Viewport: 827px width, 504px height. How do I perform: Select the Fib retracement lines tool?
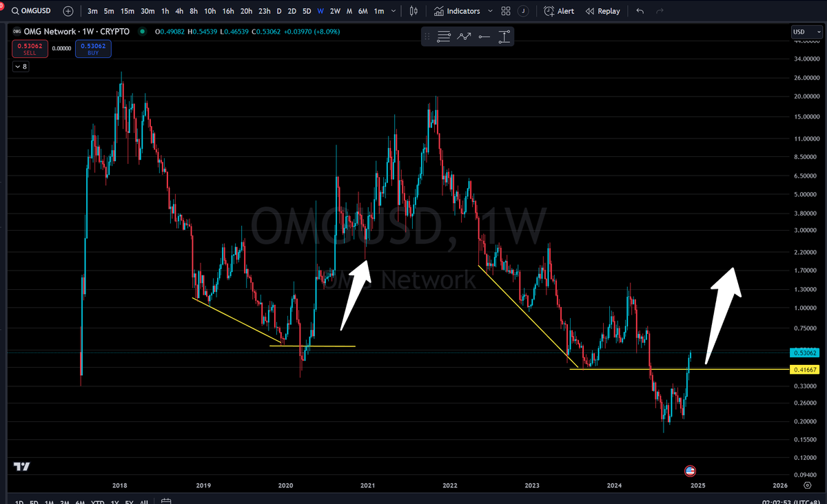pos(444,36)
